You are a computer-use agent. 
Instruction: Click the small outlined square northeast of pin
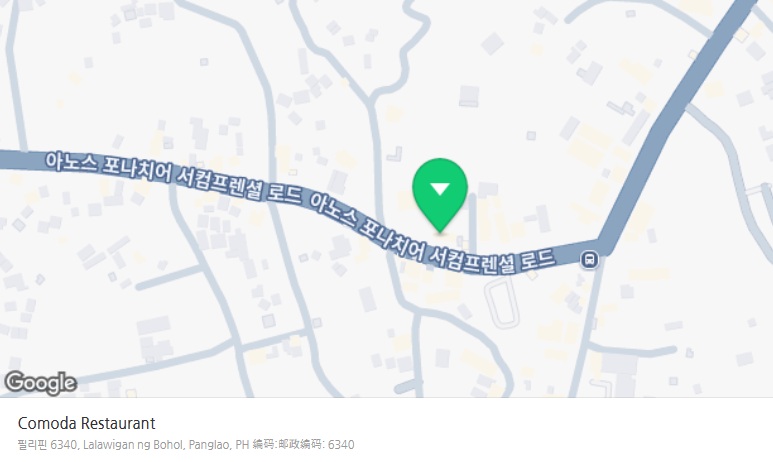pyautogui.click(x=531, y=135)
